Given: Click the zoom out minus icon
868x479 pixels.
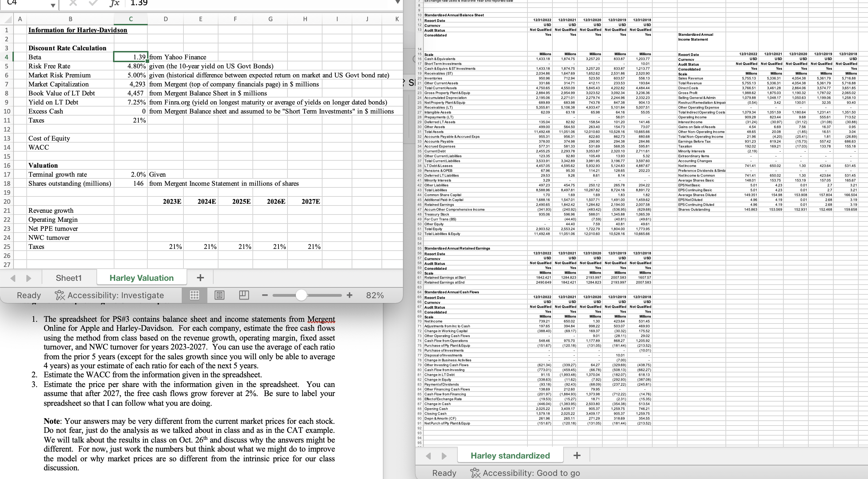Looking at the screenshot, I should point(265,295).
